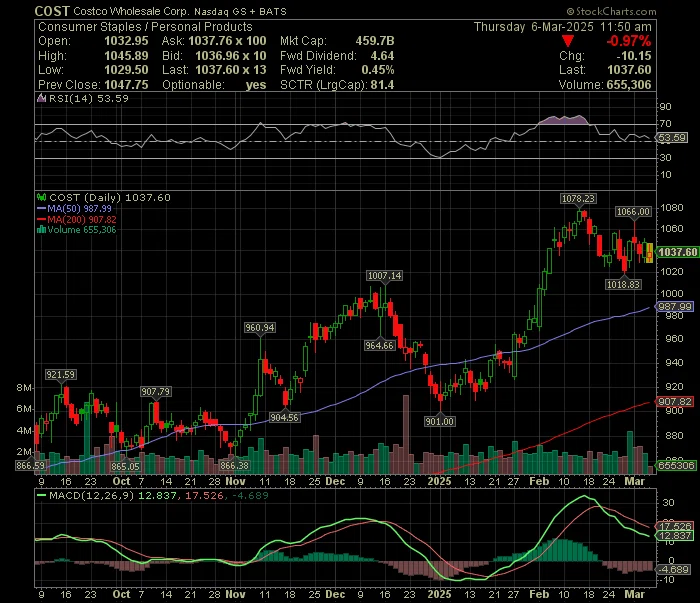This screenshot has height=603, width=700.
Task: Click the 904.56 price low label
Action: pyautogui.click(x=284, y=418)
